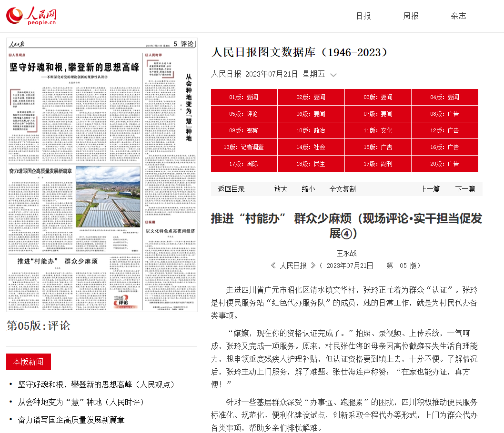
Task: Click the 人民日报图文数据库（1946-2023） title
Action: (299, 52)
